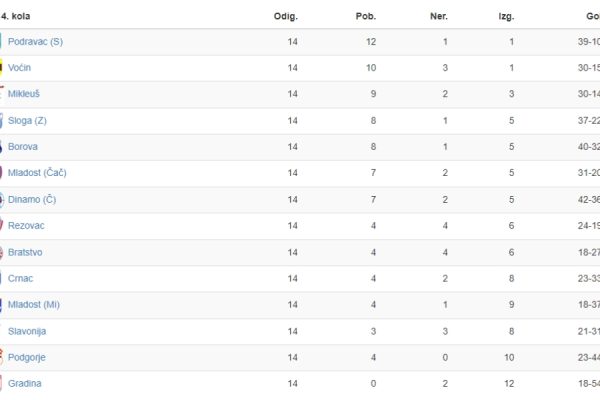Open the Mladost (Mi) team page

[34, 304]
